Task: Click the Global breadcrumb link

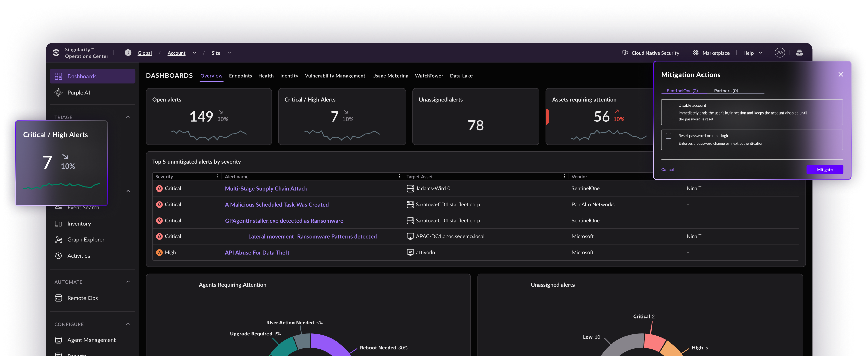Action: (145, 53)
